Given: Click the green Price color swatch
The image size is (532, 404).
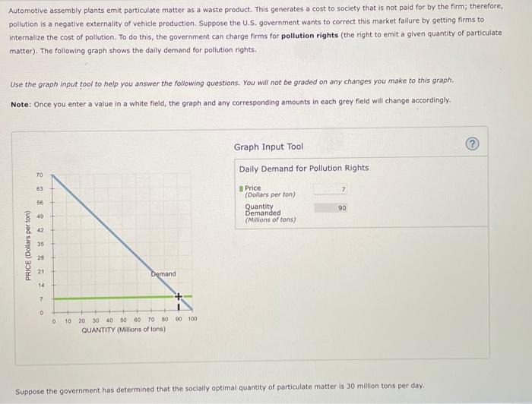Looking at the screenshot, I should pyautogui.click(x=241, y=188).
